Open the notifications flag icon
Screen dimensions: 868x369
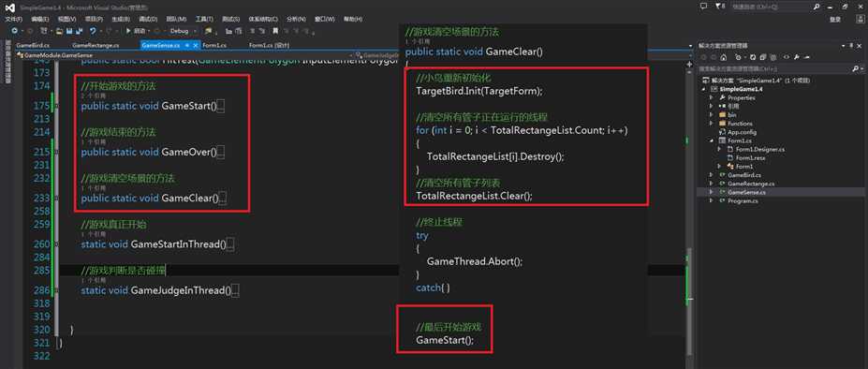click(x=718, y=7)
